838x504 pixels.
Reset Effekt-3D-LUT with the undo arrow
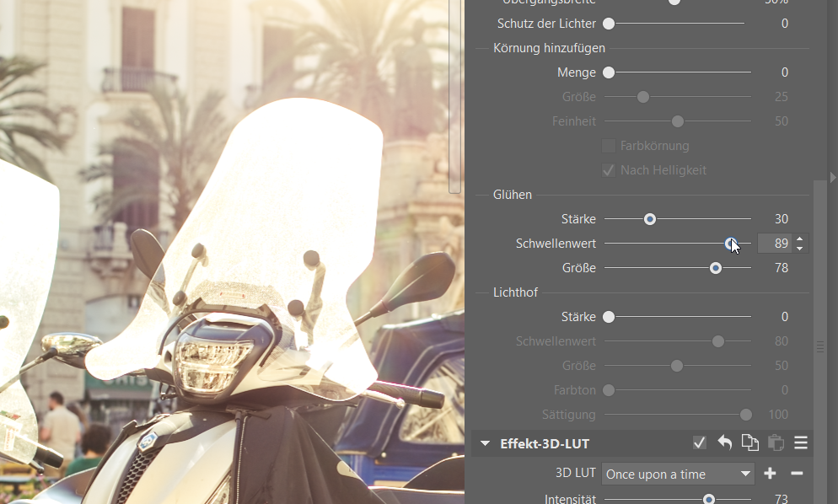pos(724,442)
